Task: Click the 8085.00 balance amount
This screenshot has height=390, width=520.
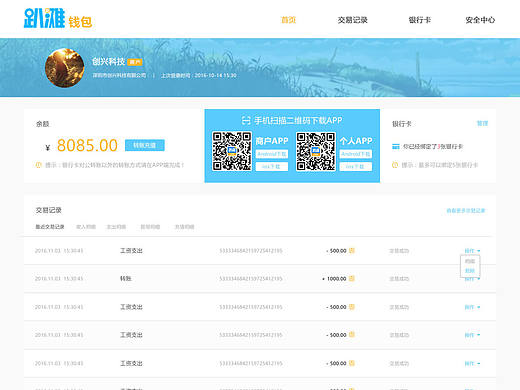Action: pyautogui.click(x=87, y=146)
